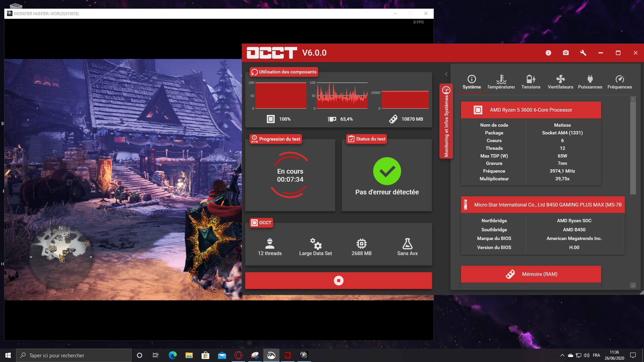Open the Windows Start menu
This screenshot has width=644, height=362.
[x=8, y=355]
